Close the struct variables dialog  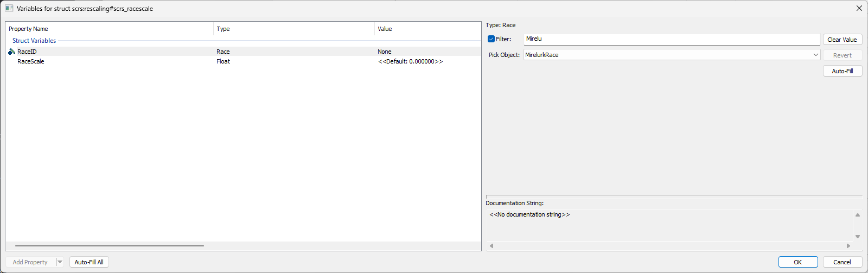click(x=859, y=8)
